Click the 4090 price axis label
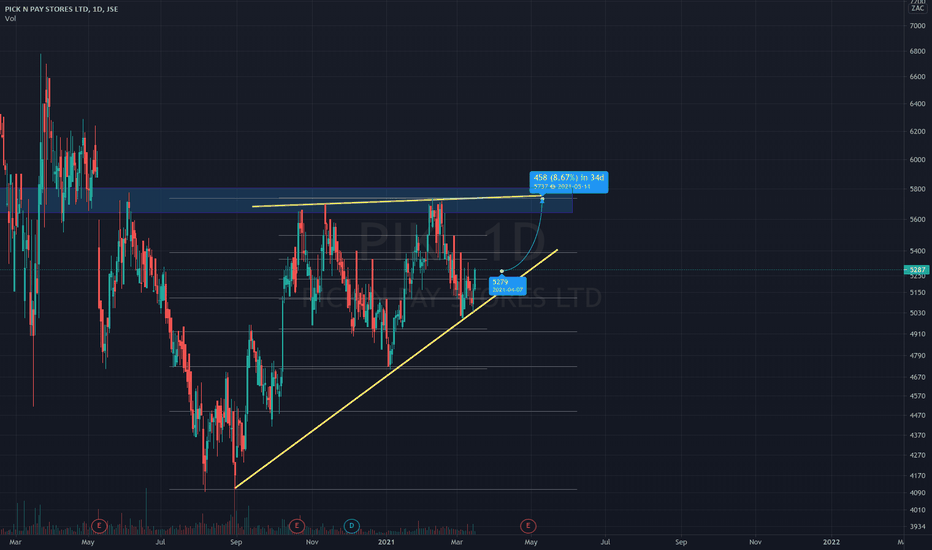 coord(917,493)
